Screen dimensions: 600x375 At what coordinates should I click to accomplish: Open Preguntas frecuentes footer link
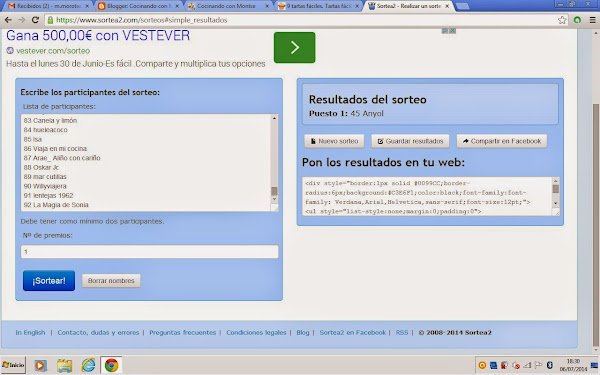point(183,333)
